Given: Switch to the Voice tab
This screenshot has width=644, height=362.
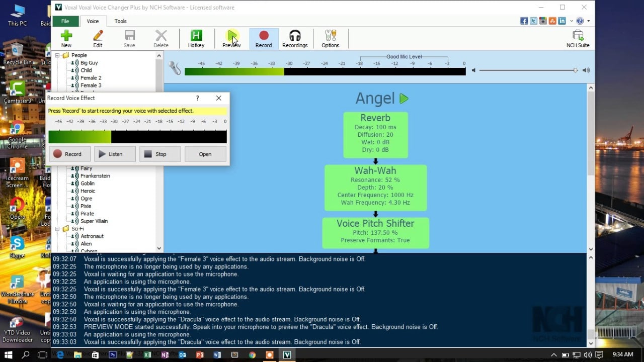Looking at the screenshot, I should pos(93,21).
